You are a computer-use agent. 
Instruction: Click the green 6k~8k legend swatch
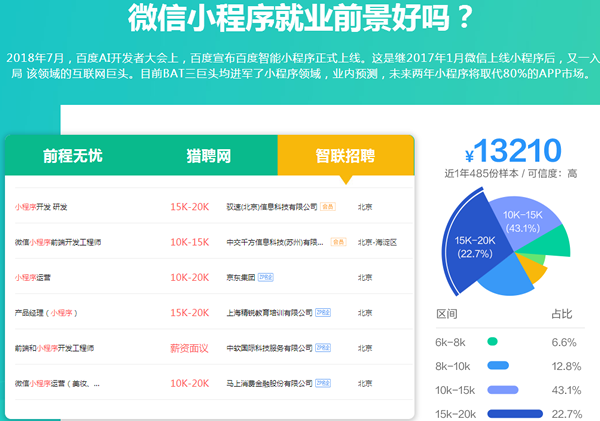tap(492, 342)
